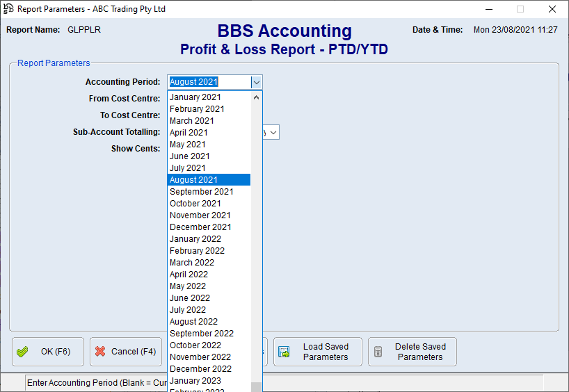Select June 2022 from the list
The image size is (569, 392).
[189, 298]
